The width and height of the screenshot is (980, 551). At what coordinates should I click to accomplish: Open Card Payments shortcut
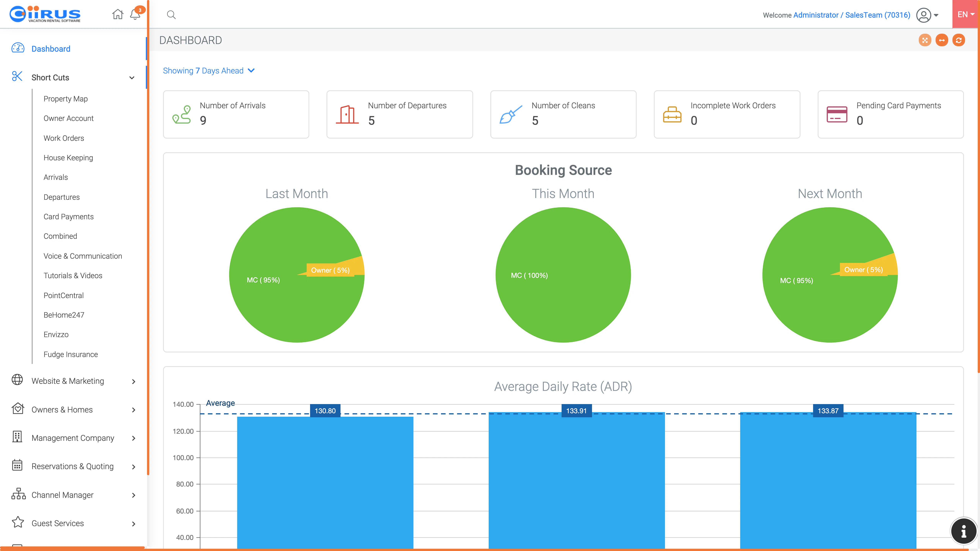69,217
